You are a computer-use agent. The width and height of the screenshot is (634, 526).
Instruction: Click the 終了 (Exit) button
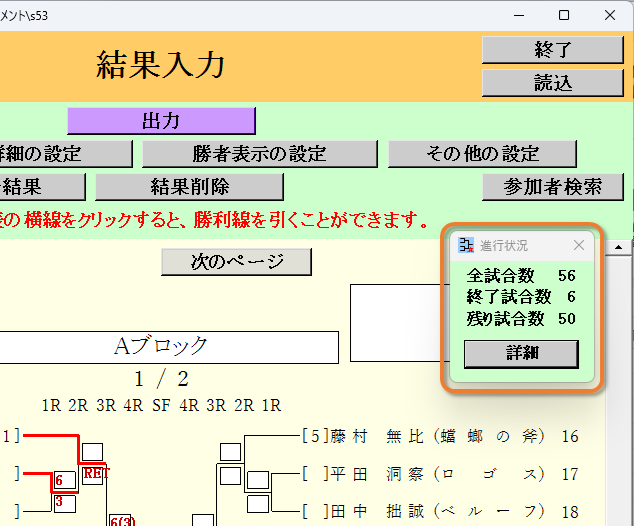click(x=552, y=50)
